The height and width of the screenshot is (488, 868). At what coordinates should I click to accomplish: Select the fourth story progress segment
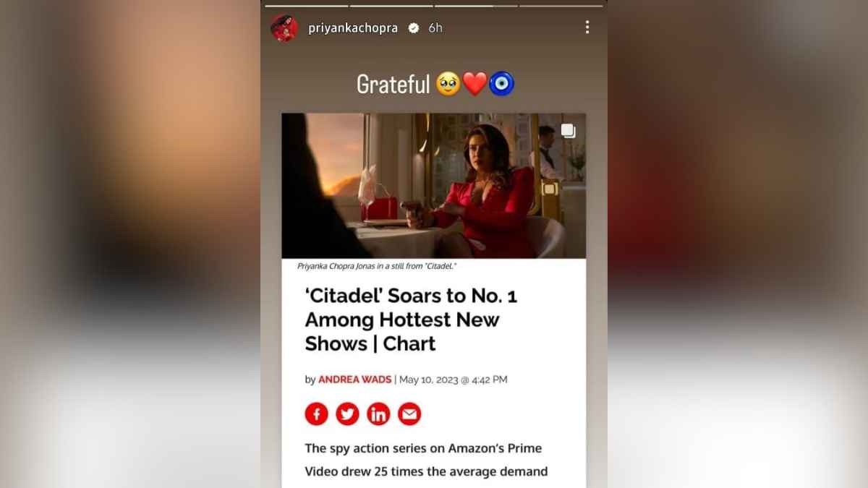561,6
